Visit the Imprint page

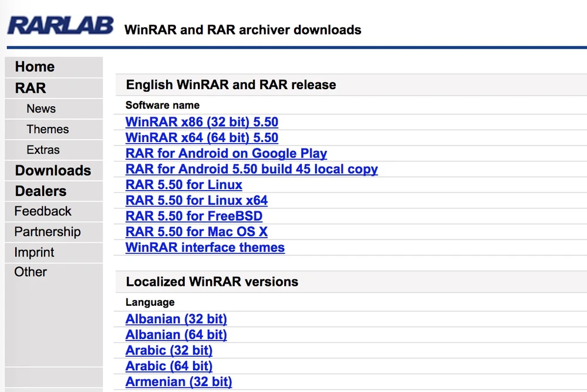(34, 252)
